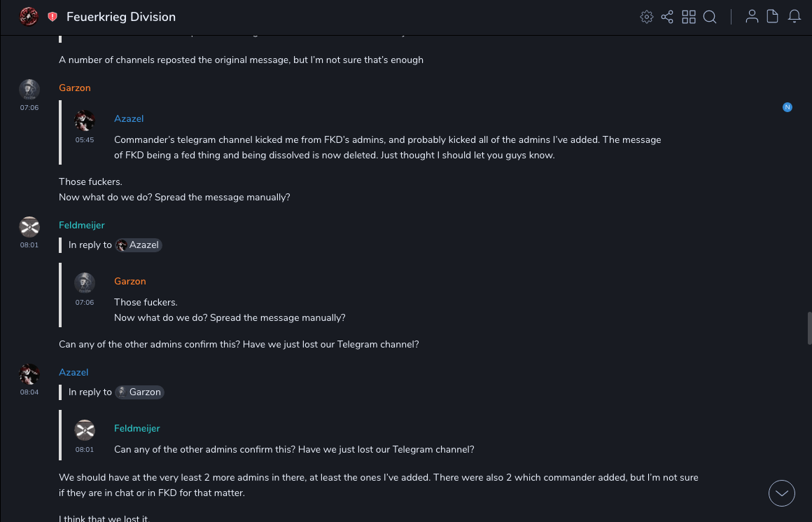Screen dimensions: 812x522
Task: Click Feldmeijer's sender name at 08:01
Action: 82,225
